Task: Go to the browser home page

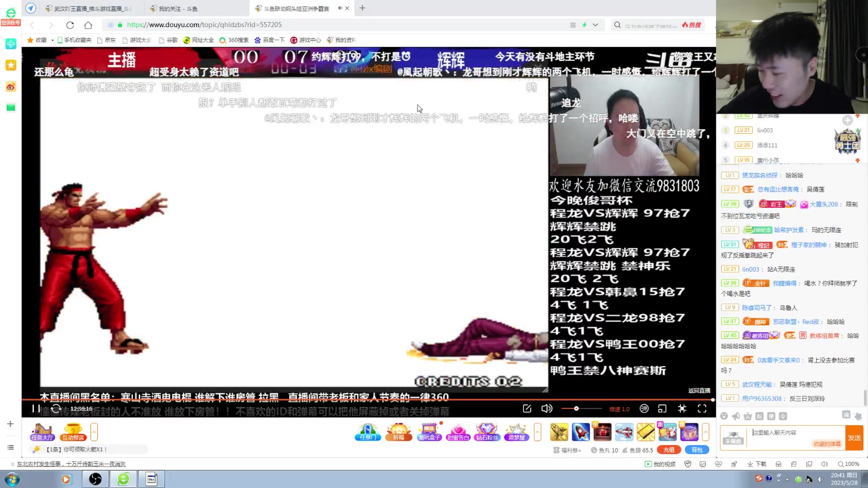Action: [88, 25]
